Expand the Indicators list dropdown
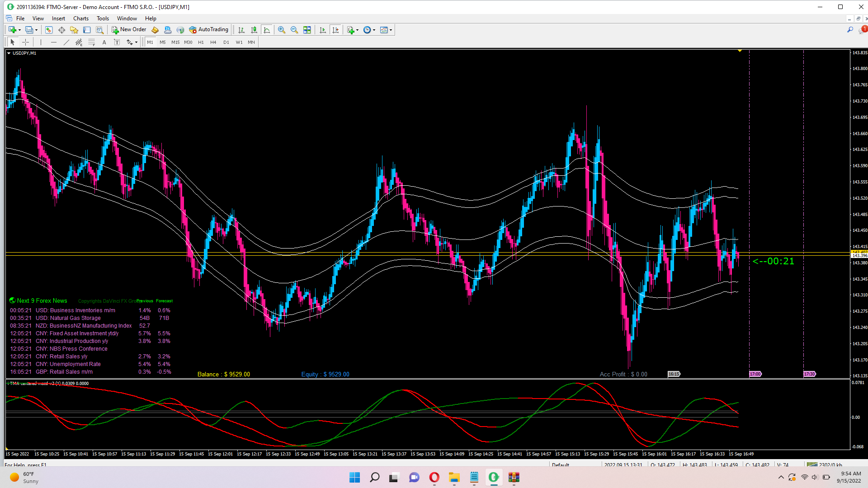The width and height of the screenshot is (868, 488). pos(357,30)
